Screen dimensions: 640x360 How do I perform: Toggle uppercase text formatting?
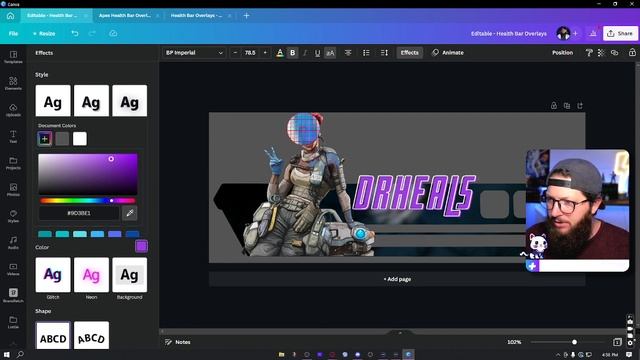pyautogui.click(x=330, y=53)
